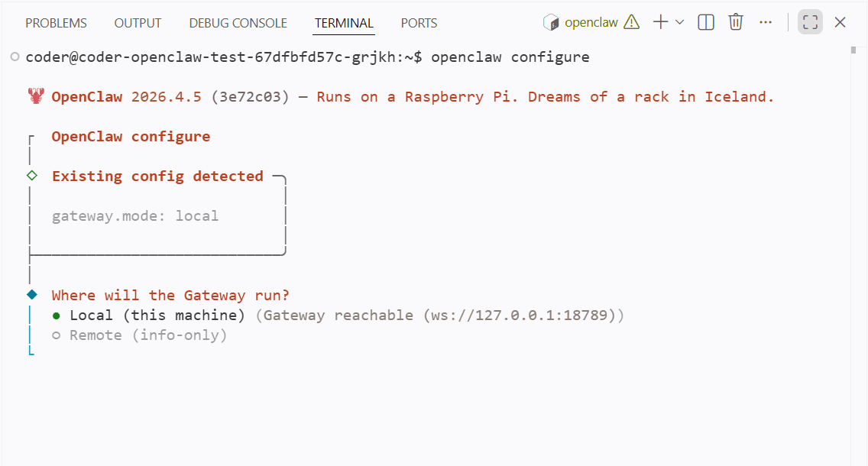This screenshot has height=466, width=868.
Task: Switch to the PROBLEMS tab
Action: [56, 23]
